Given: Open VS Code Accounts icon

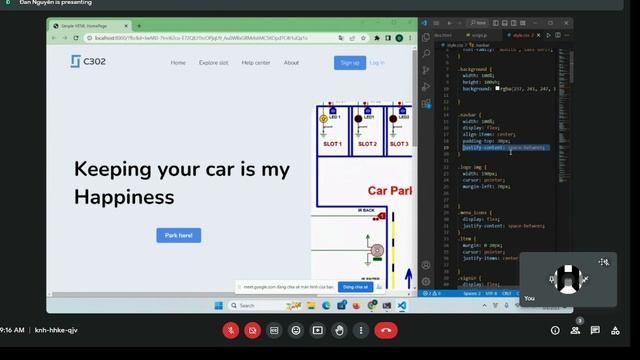Looking at the screenshot, I should tap(426, 265).
